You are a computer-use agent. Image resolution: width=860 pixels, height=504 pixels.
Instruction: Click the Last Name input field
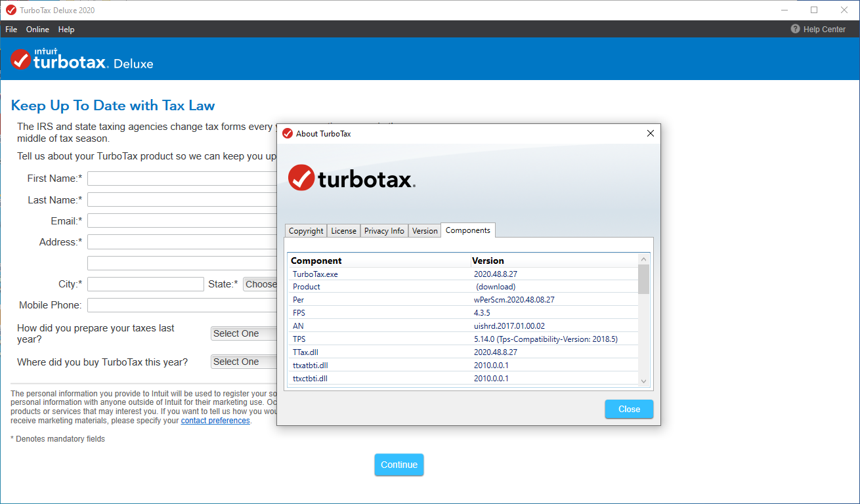(x=182, y=199)
